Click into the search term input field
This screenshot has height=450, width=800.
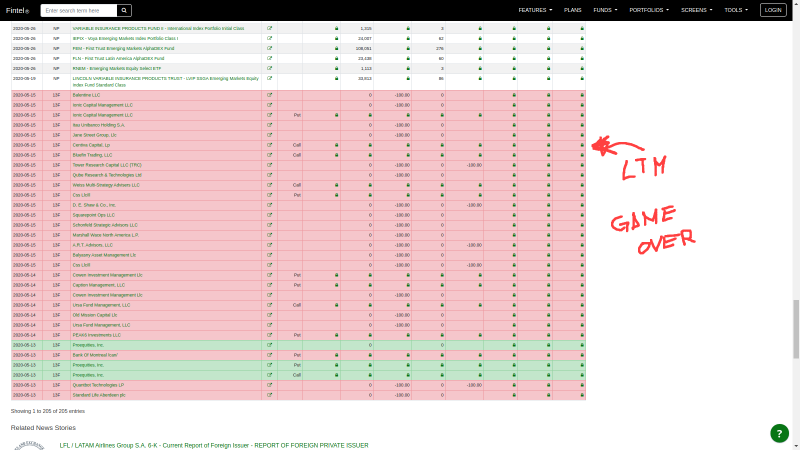(x=78, y=10)
